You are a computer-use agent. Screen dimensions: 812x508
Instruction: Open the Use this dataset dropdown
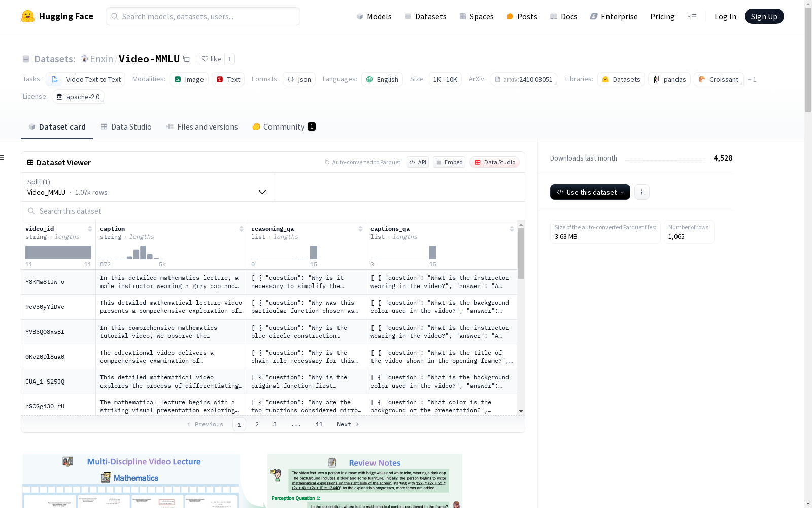(590, 192)
